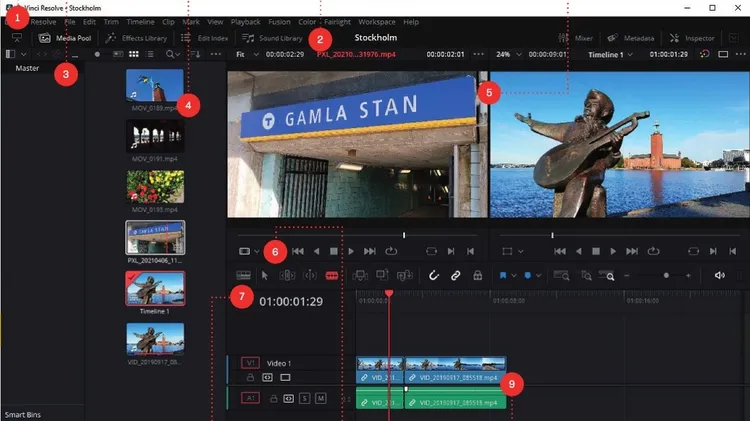Add a blue flag to the clip

coord(503,276)
